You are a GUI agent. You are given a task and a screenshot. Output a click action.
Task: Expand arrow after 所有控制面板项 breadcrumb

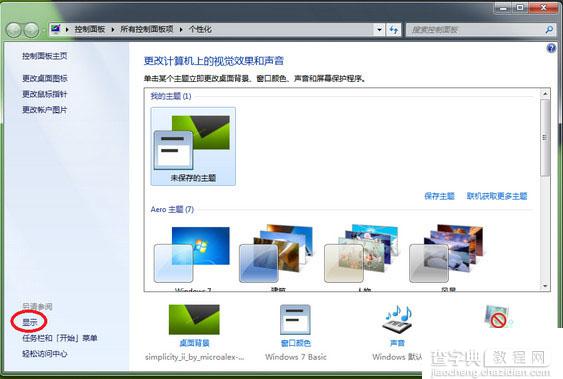coord(181,29)
